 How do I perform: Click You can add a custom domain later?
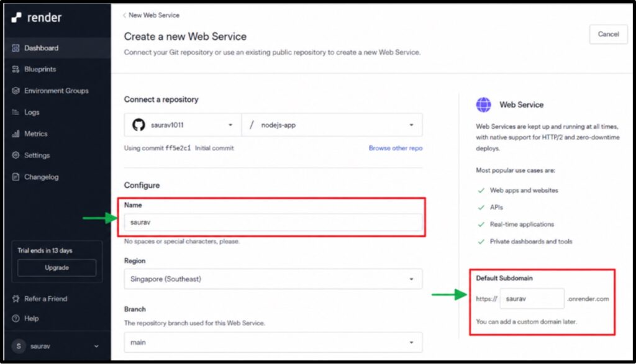click(526, 322)
